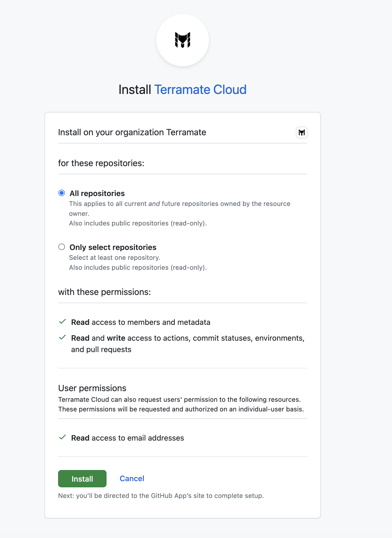Click the Cancel link
The image size is (392, 538).
(132, 478)
